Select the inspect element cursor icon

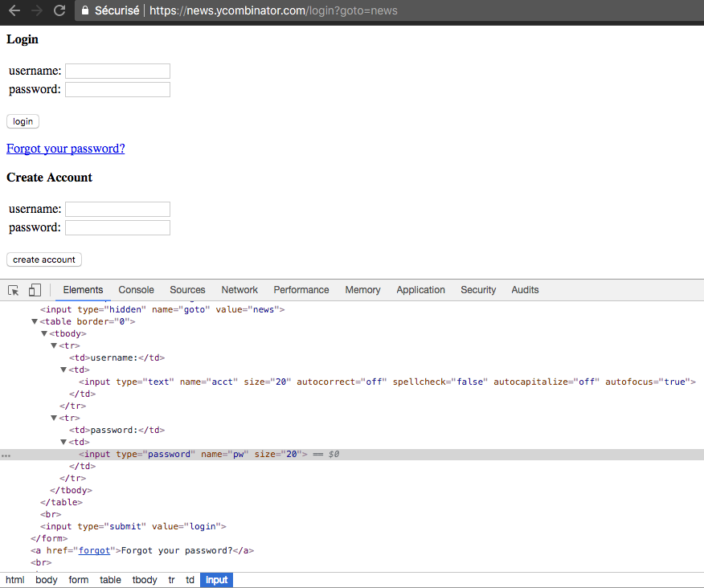click(13, 289)
